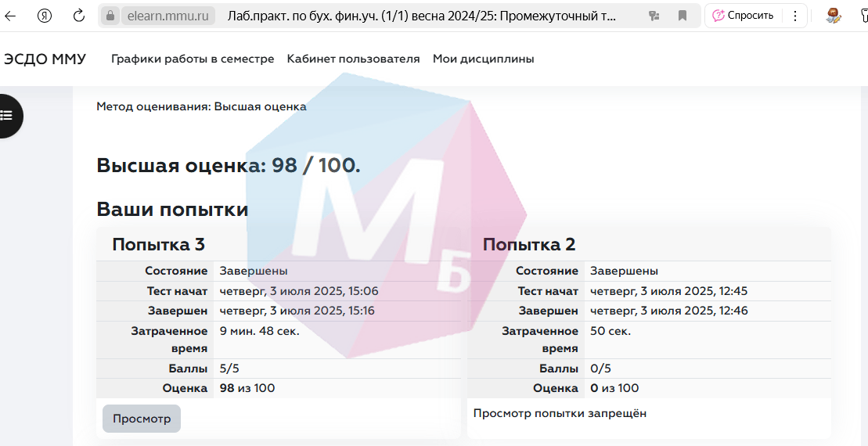868x446 pixels.
Task: Open the sidebar drawer list icon
Action: coord(7,116)
